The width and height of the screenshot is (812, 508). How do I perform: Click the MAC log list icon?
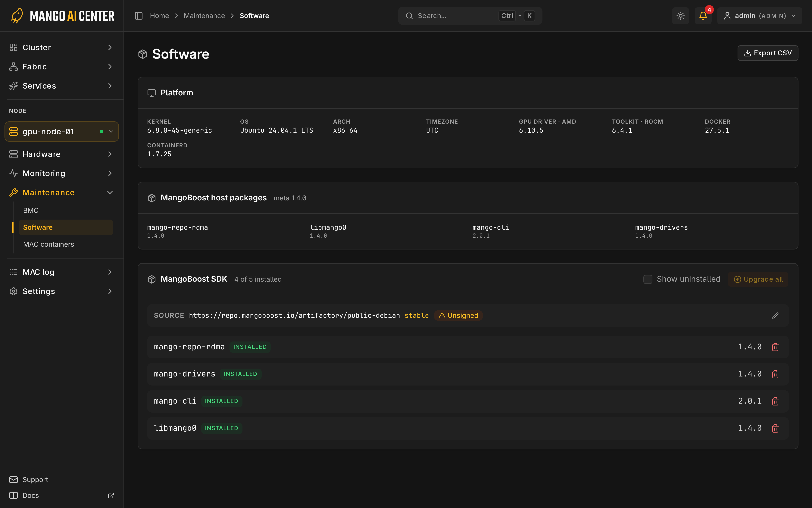coord(13,272)
